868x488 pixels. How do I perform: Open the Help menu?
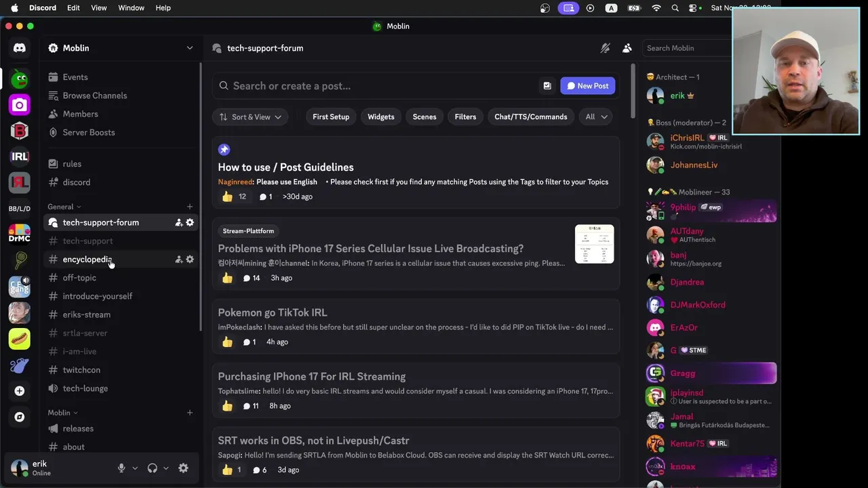[x=163, y=8]
